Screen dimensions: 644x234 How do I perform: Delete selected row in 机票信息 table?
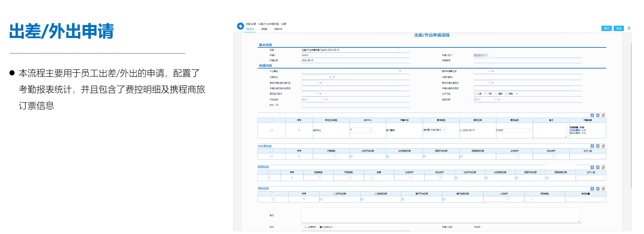coord(598,167)
